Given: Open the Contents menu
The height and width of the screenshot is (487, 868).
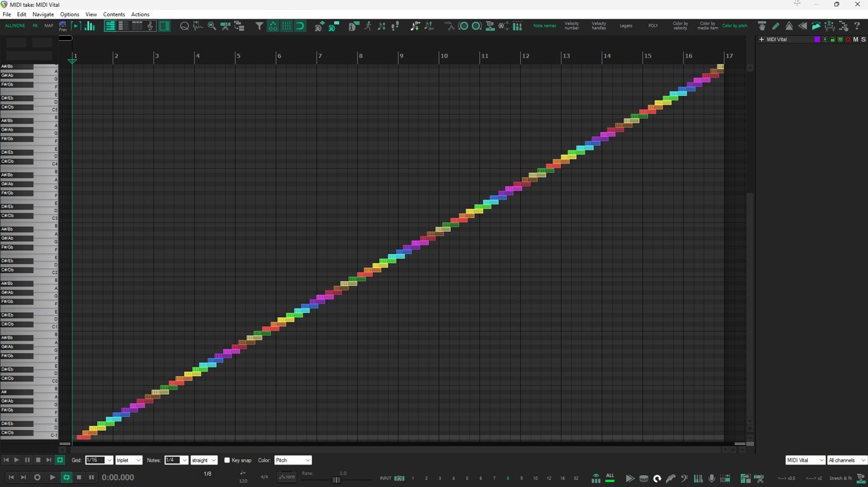Looking at the screenshot, I should [114, 14].
